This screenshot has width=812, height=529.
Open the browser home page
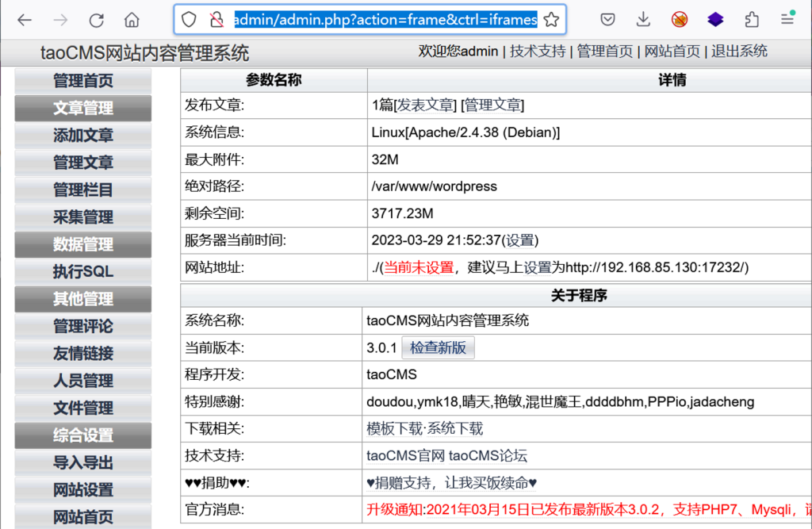click(x=132, y=20)
